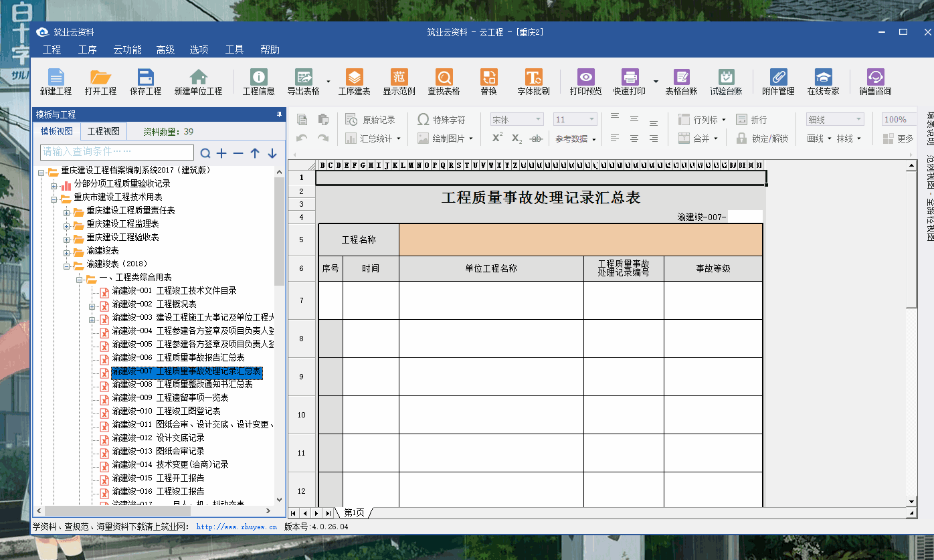Screen dimensions: 934x560
Task: Toggle strikethrough text formatting
Action: tap(536, 138)
